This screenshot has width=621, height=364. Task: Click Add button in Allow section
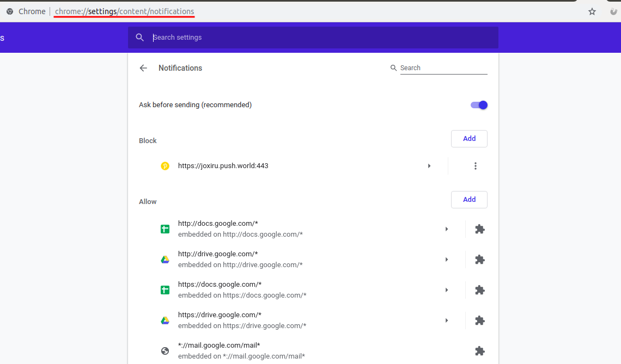tap(470, 199)
